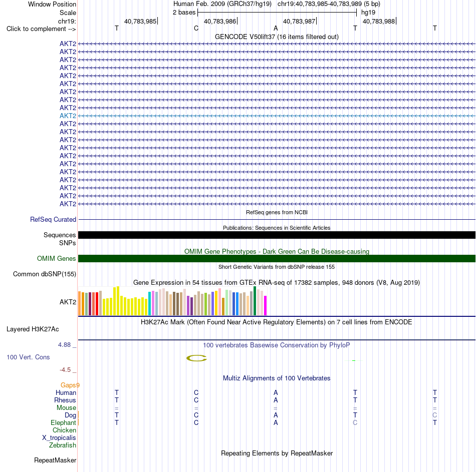Open the GTEx Gene Expression track title

click(277, 282)
